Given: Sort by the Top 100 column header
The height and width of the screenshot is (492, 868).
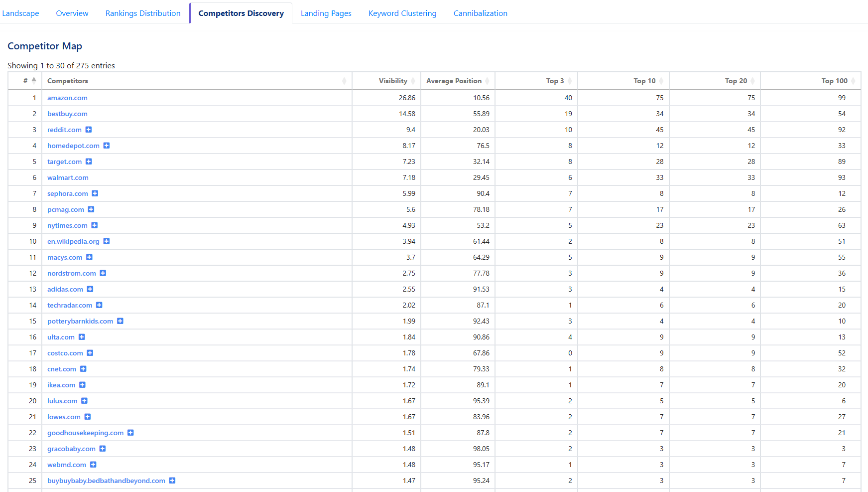Looking at the screenshot, I should [x=811, y=81].
